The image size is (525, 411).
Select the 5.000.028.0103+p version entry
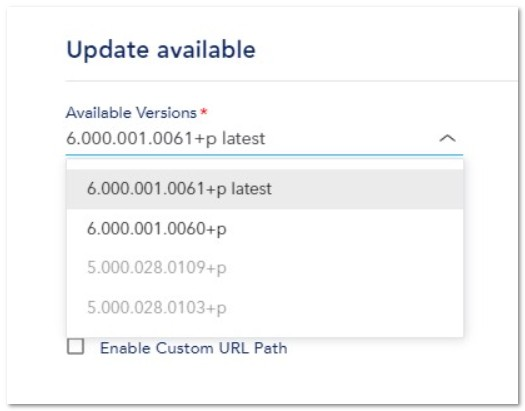coord(265,308)
